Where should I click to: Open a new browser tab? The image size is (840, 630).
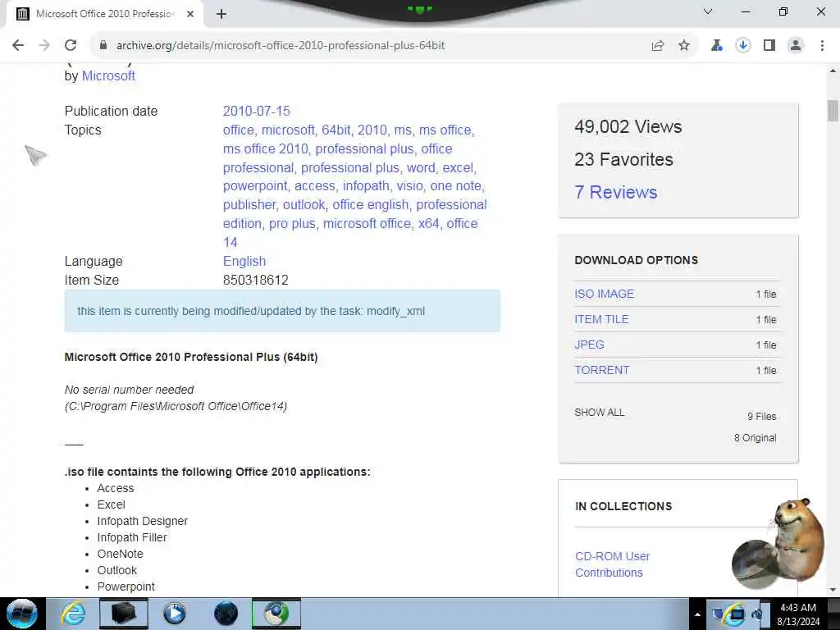coord(221,15)
